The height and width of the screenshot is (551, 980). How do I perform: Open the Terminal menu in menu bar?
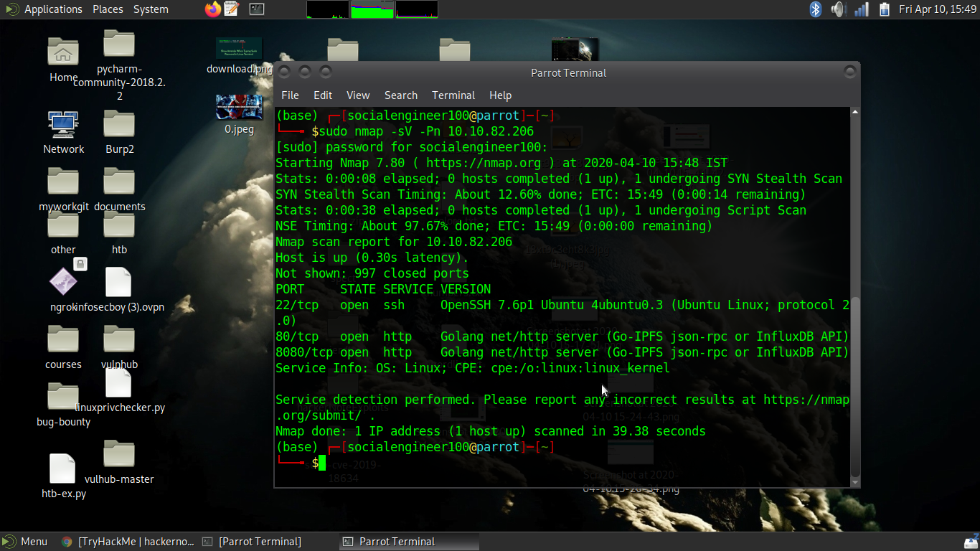[x=453, y=95]
